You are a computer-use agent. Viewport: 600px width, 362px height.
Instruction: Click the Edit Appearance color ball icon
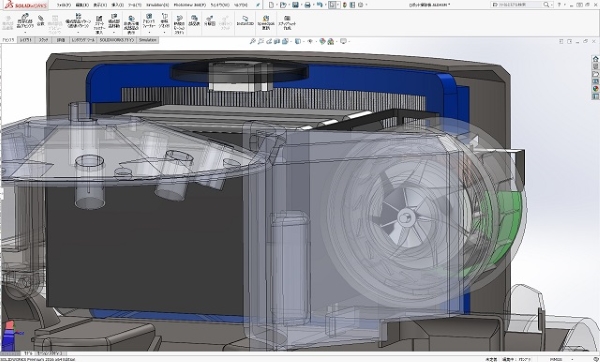click(322, 41)
